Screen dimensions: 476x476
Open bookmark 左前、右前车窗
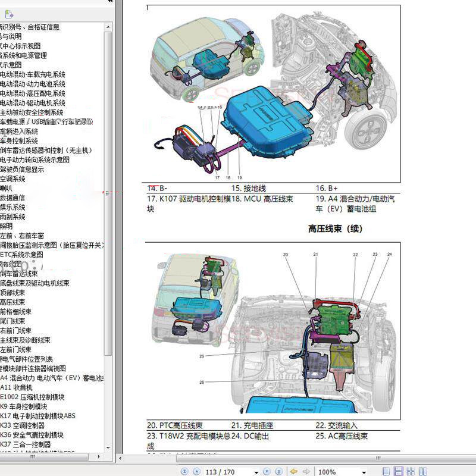tap(22, 236)
